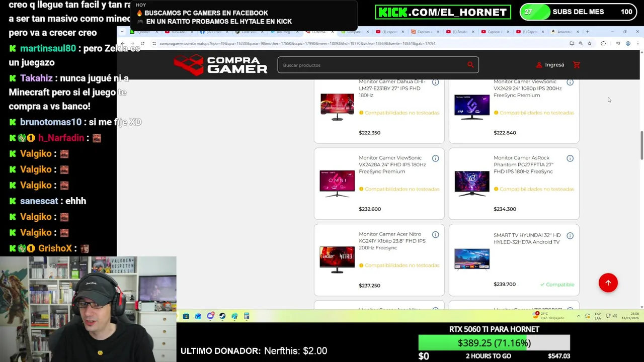Click the taskbar clock showing 23:08
The width and height of the screenshot is (644, 362).
631,316
